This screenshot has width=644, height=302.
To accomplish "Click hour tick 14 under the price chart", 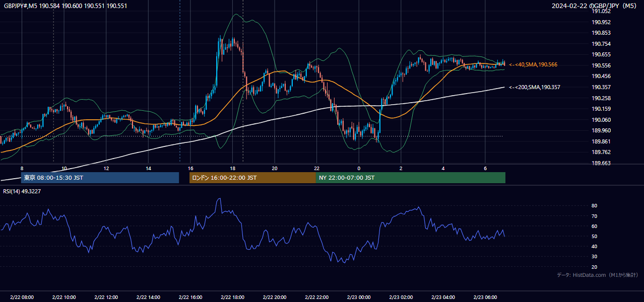I will tap(148, 168).
